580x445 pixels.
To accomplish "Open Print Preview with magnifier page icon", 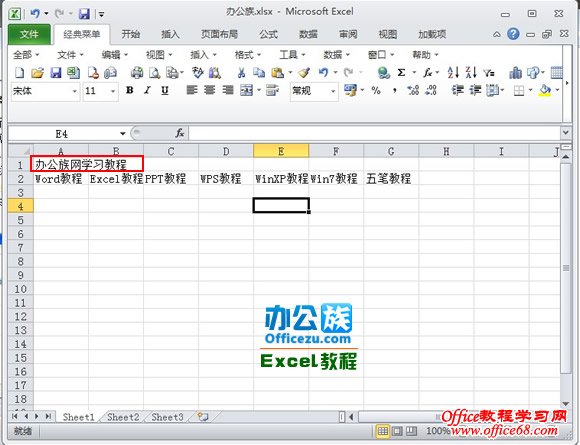I will point(154,73).
